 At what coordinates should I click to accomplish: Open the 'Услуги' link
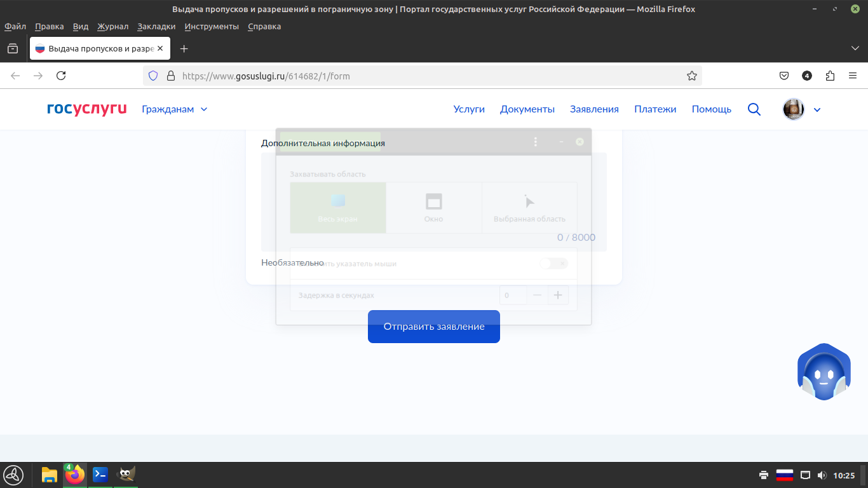(x=469, y=109)
